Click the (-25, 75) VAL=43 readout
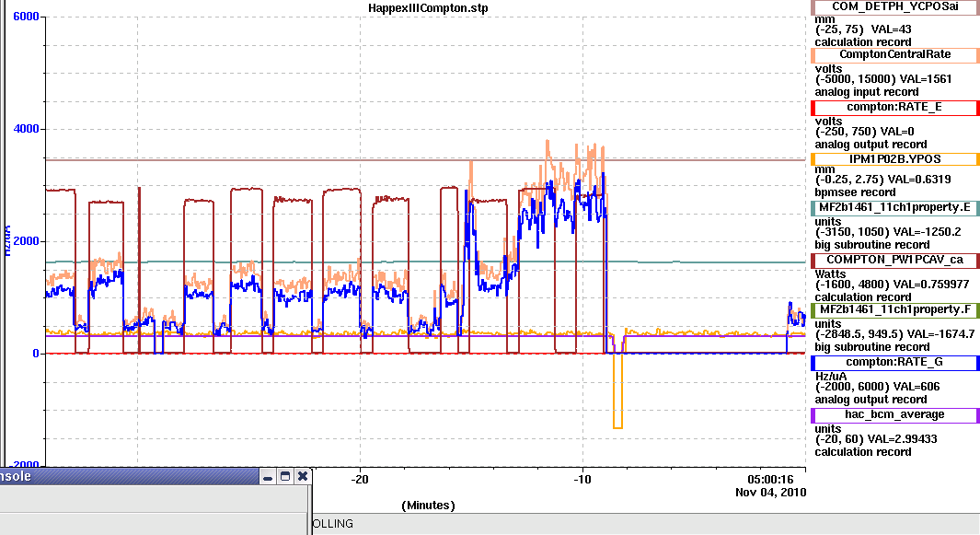This screenshot has height=535, width=980. tap(863, 29)
